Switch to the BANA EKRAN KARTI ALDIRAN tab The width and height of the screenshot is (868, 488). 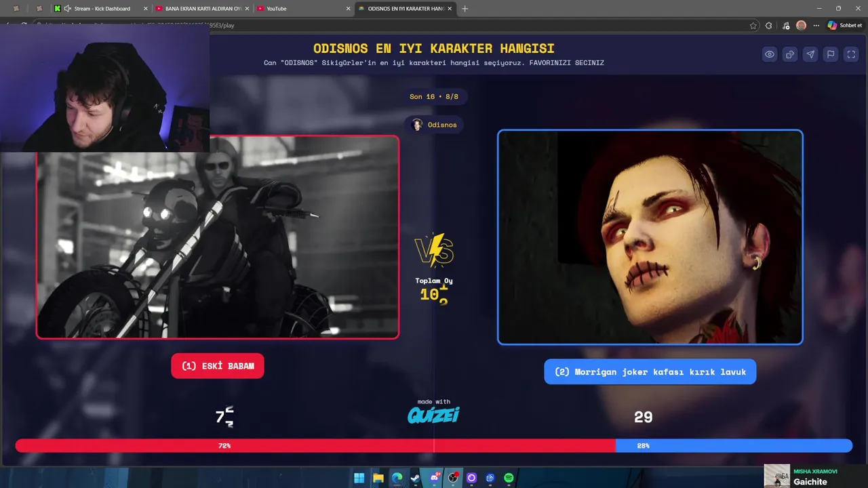203,9
